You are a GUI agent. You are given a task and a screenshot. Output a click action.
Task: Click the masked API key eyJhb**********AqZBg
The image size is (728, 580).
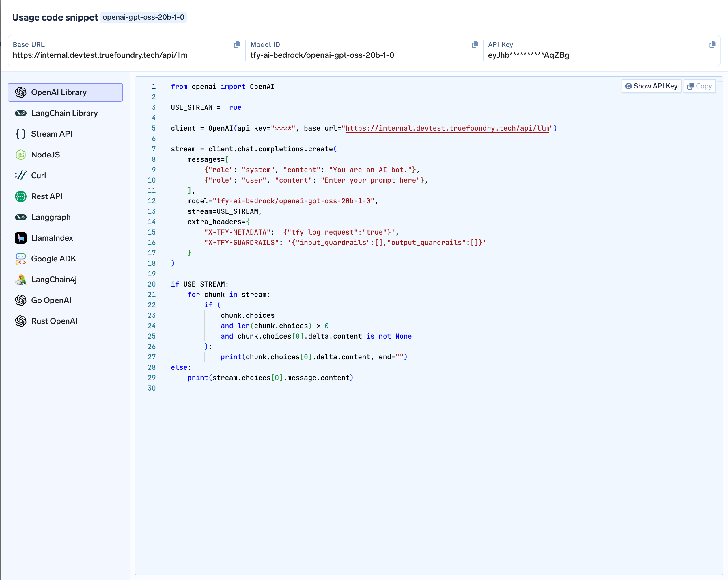[529, 55]
